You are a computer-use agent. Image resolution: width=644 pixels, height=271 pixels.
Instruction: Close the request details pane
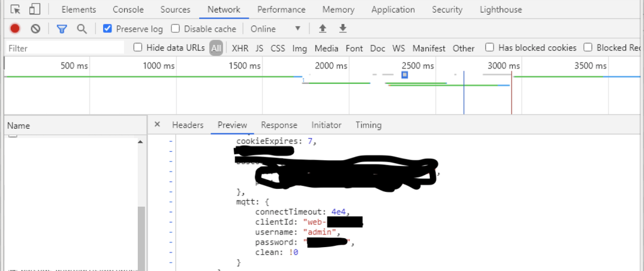point(157,124)
